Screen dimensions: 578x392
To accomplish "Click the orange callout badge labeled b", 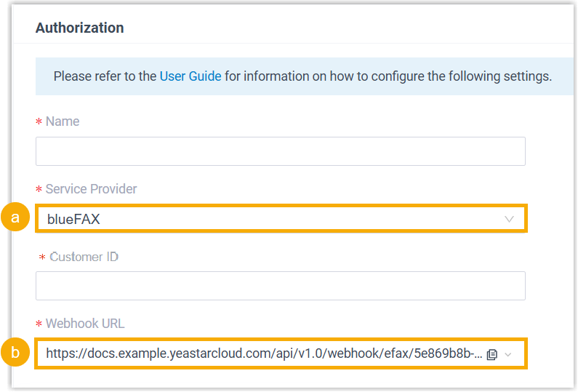I will click(x=15, y=353).
